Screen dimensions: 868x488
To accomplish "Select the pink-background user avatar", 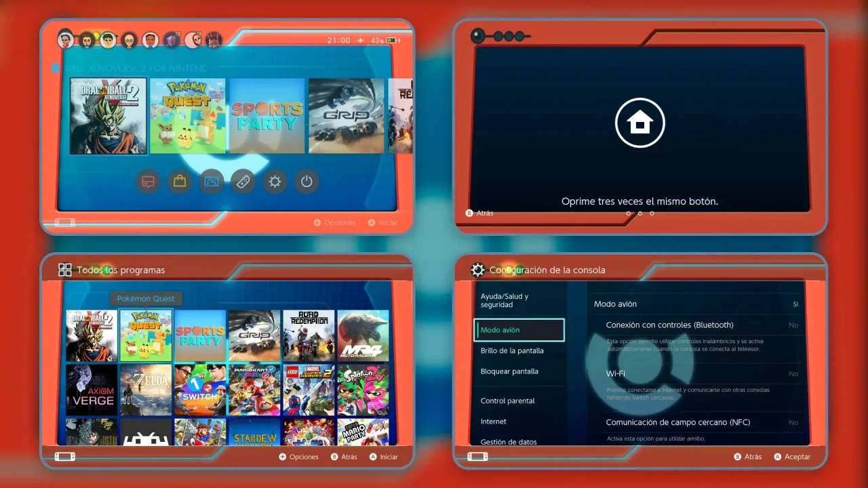I will click(x=193, y=39).
